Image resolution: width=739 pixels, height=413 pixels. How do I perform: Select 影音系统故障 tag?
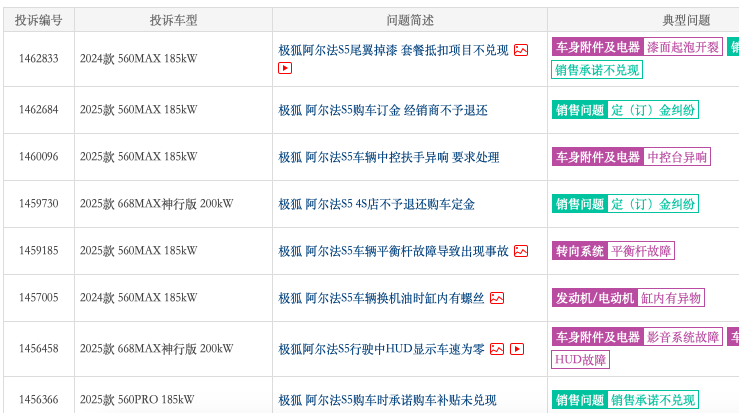click(683, 337)
